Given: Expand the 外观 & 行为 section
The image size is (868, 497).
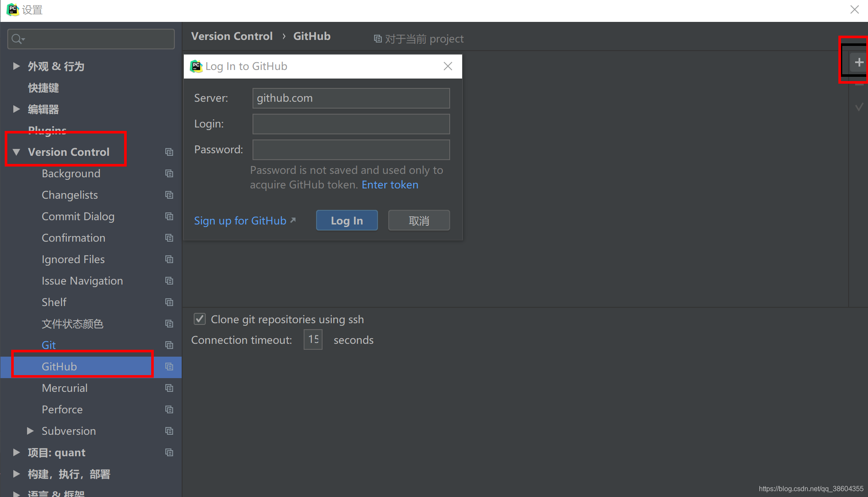Looking at the screenshot, I should (16, 66).
